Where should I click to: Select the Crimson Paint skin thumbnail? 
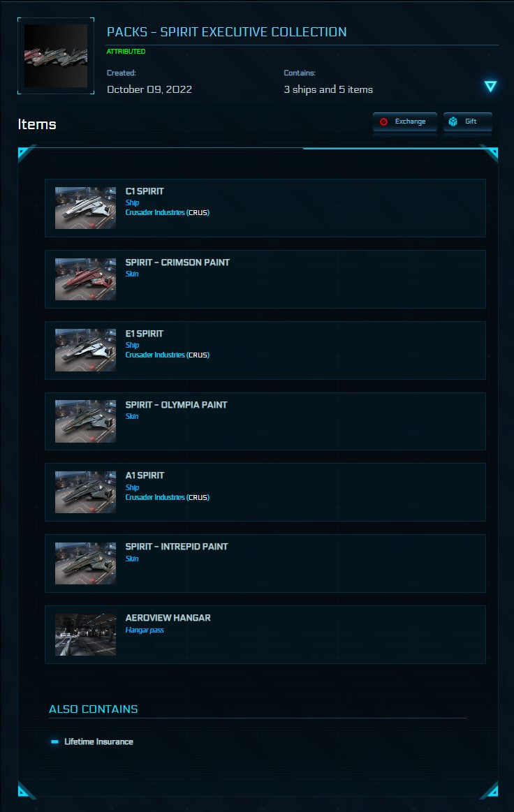(x=85, y=279)
